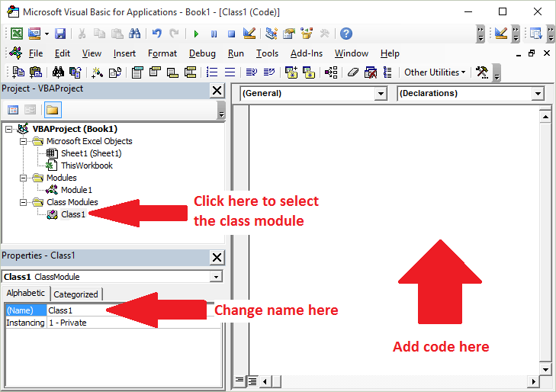
Task: Click the Instancing property value 1 - Private
Action: (x=134, y=323)
